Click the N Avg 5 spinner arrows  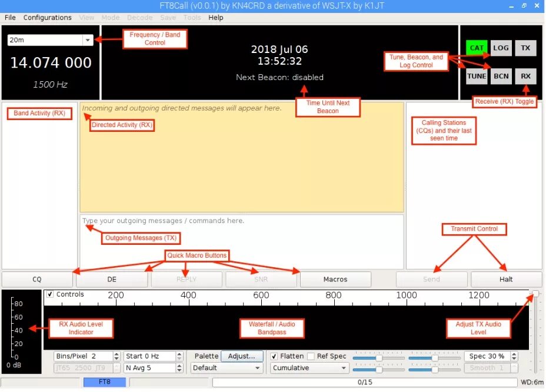pos(179,368)
